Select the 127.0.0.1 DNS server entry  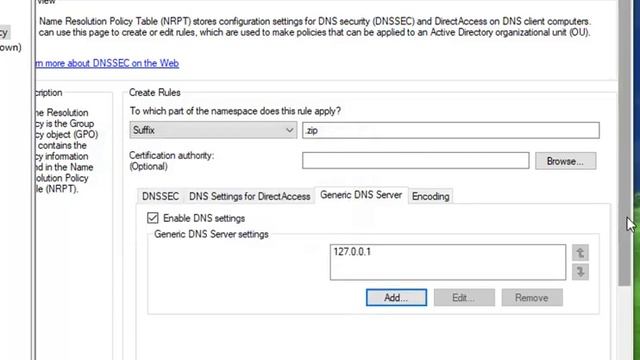pyautogui.click(x=352, y=252)
